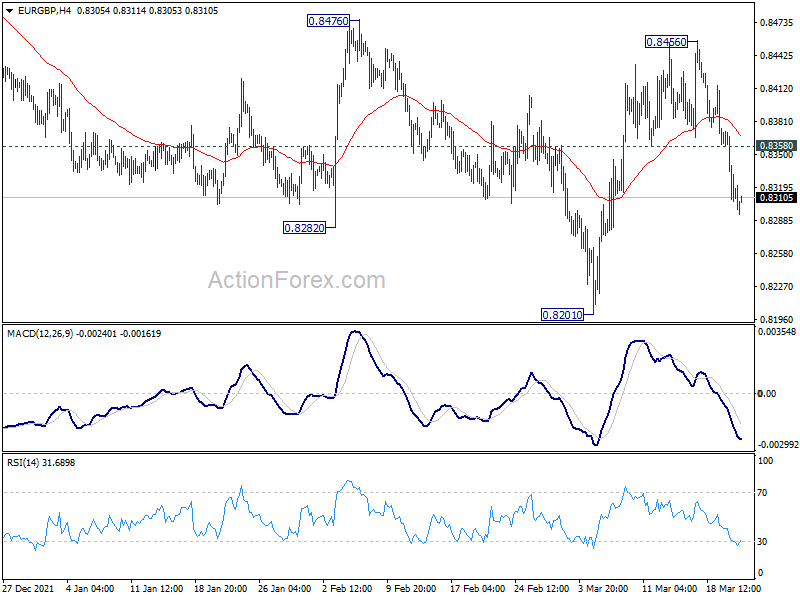Viewport: 800px width, 600px height.
Task: Select the 18 Jan 20:00 time label
Action: (221, 589)
